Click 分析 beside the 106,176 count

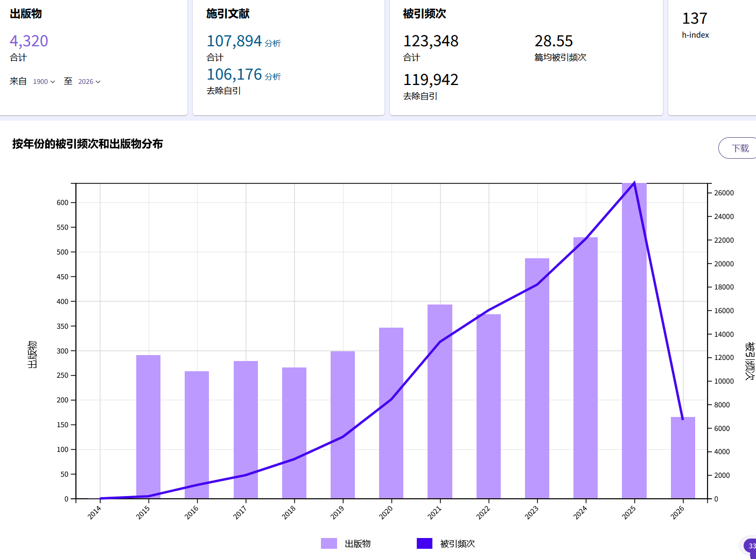click(x=272, y=77)
